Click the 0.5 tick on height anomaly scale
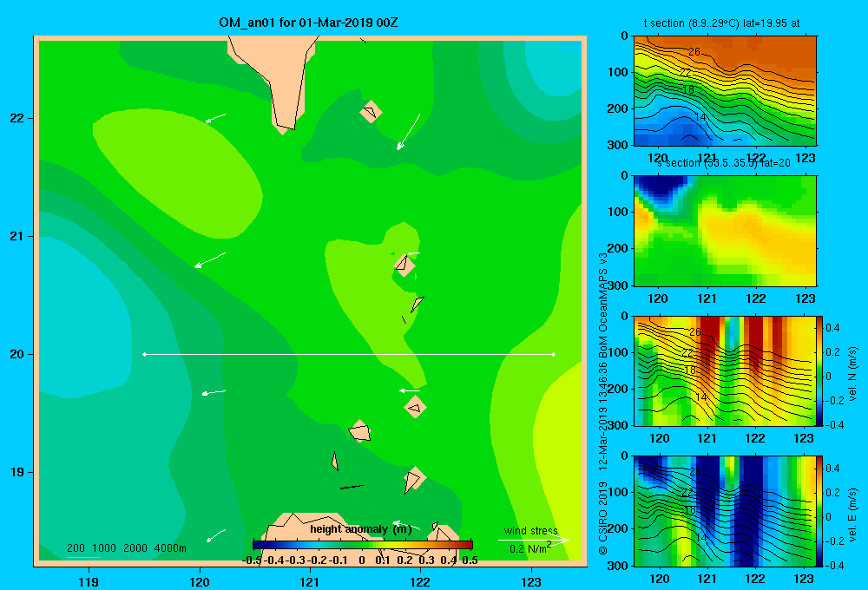This screenshot has width=868, height=590. [x=470, y=560]
